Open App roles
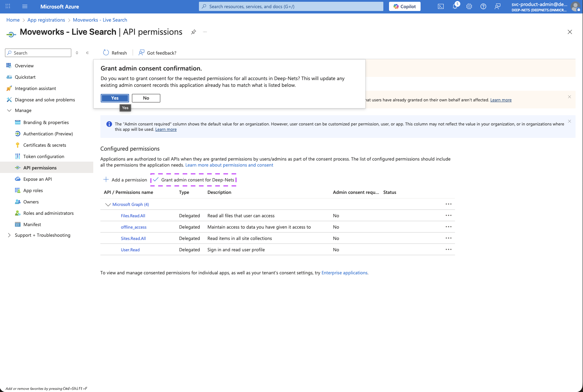The width and height of the screenshot is (583, 392). click(33, 190)
